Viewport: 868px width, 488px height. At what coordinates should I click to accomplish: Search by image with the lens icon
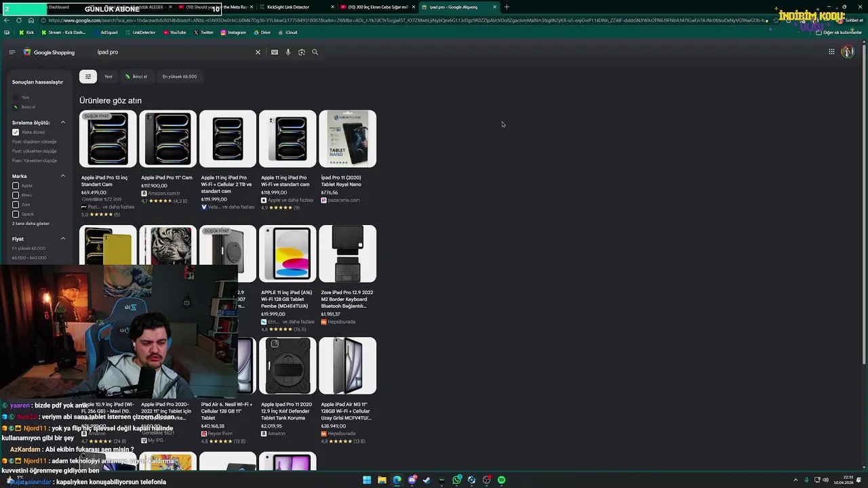(302, 52)
